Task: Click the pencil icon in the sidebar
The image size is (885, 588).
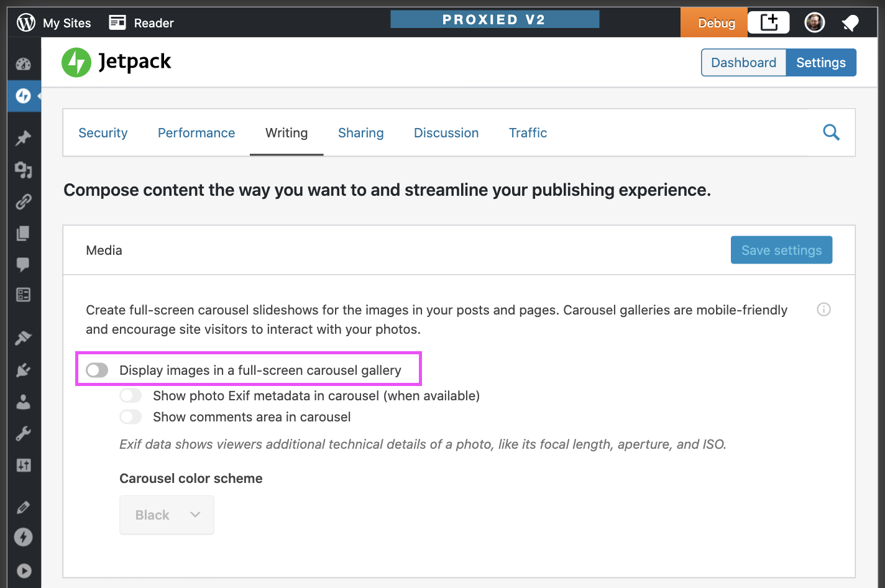Action: [x=24, y=507]
